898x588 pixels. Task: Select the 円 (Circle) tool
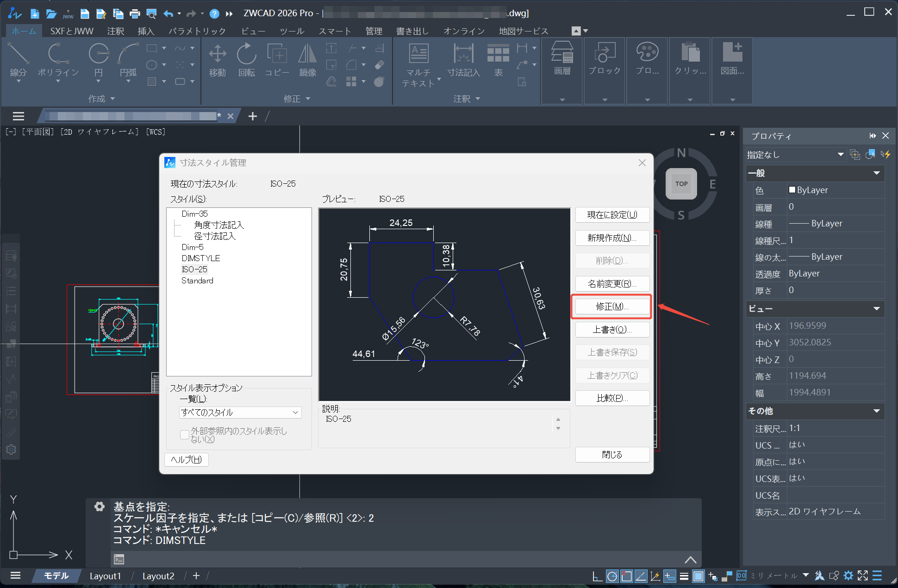pyautogui.click(x=98, y=60)
